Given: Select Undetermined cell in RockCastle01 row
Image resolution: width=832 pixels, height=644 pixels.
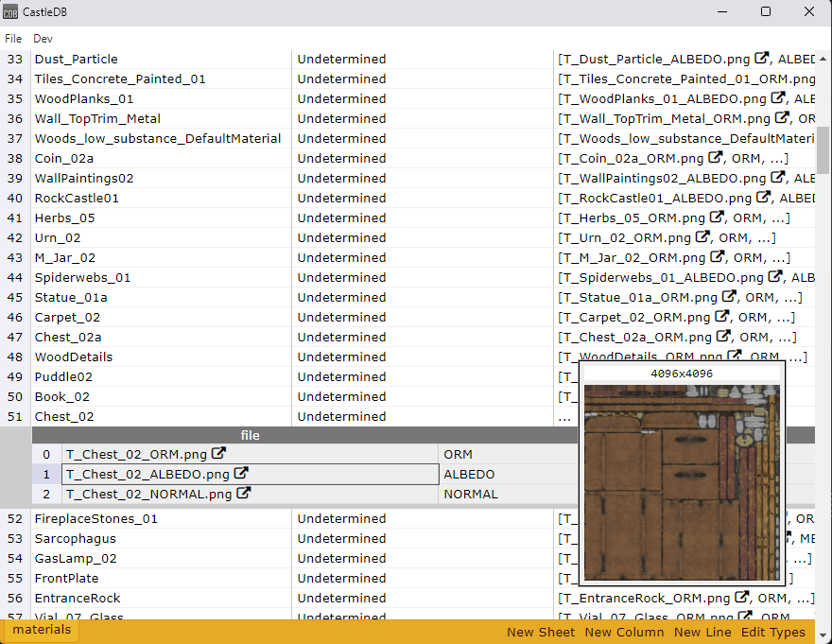Looking at the screenshot, I should click(423, 198).
